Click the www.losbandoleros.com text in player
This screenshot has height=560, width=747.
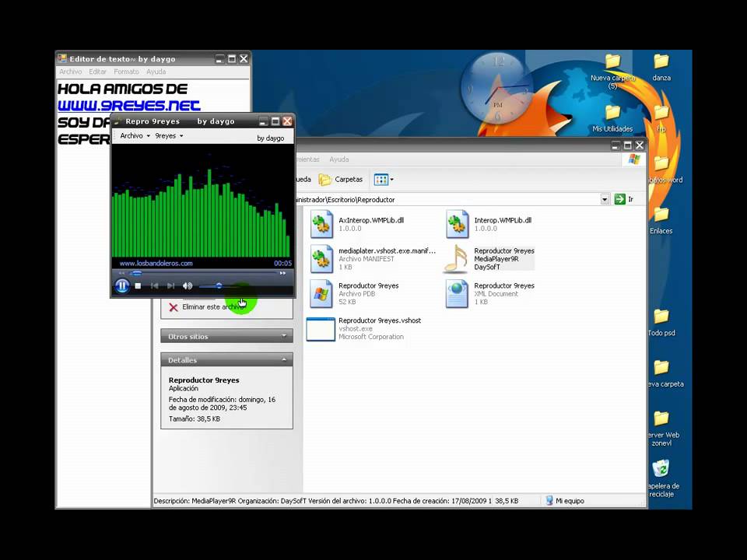pyautogui.click(x=156, y=263)
